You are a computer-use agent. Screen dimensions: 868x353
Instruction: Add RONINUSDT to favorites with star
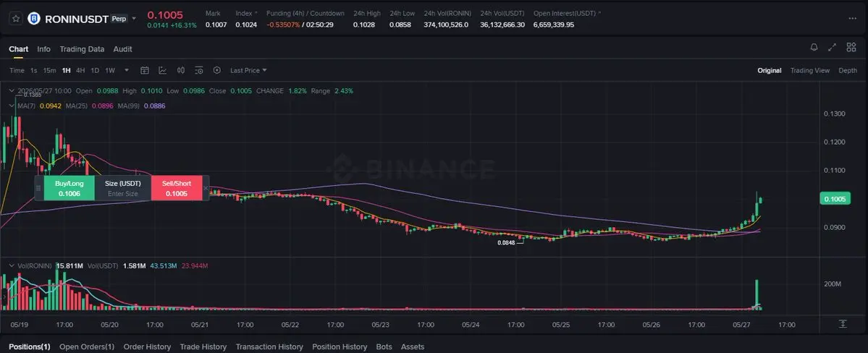(x=16, y=19)
